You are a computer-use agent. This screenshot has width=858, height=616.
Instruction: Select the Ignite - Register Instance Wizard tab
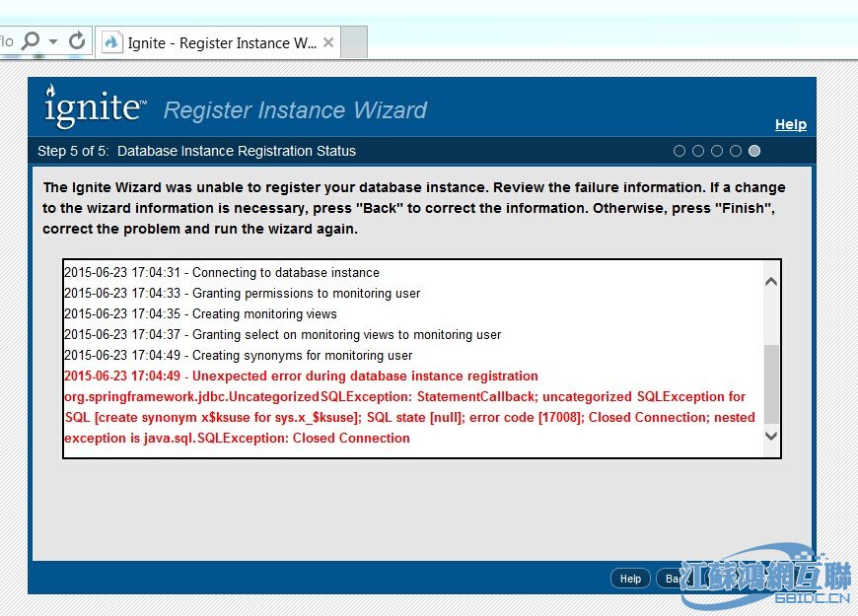tap(218, 42)
